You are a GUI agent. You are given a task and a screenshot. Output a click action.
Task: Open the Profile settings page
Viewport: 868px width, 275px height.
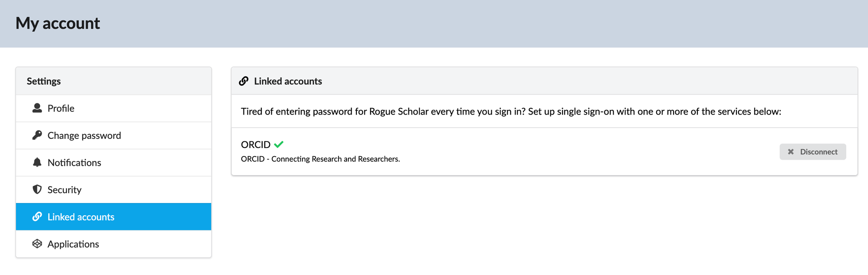point(61,108)
